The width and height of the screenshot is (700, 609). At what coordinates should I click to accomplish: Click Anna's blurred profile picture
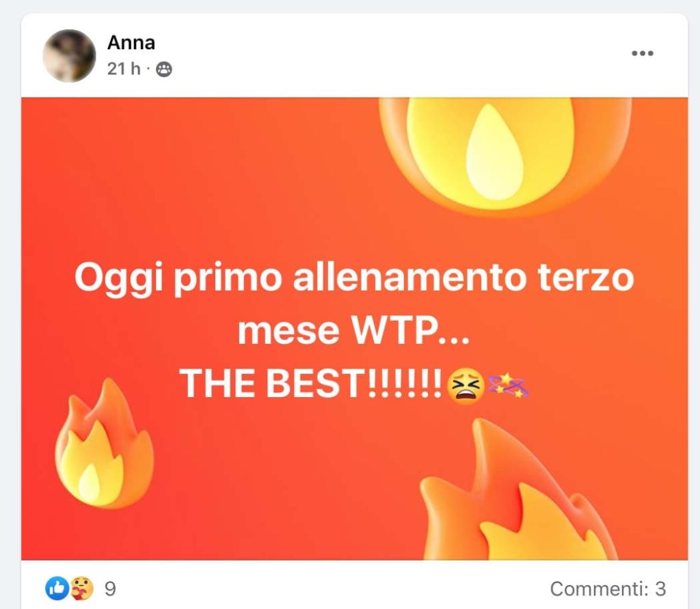pyautogui.click(x=69, y=56)
